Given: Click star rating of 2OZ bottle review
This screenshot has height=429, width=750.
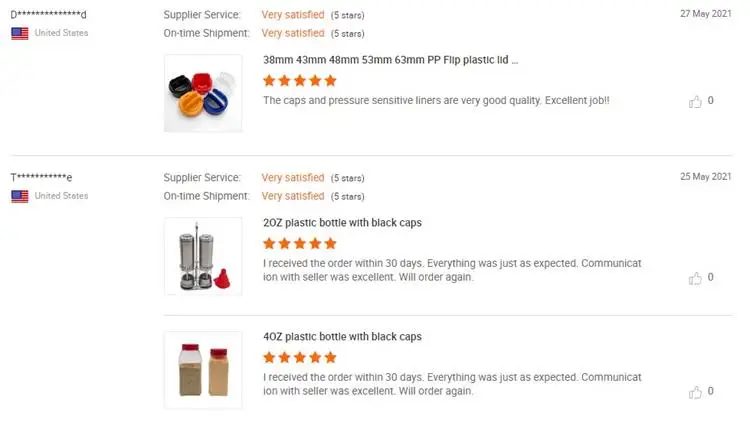Looking at the screenshot, I should [x=299, y=243].
